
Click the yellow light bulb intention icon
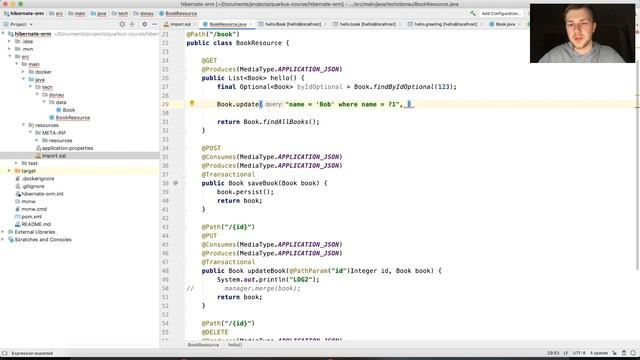(192, 104)
